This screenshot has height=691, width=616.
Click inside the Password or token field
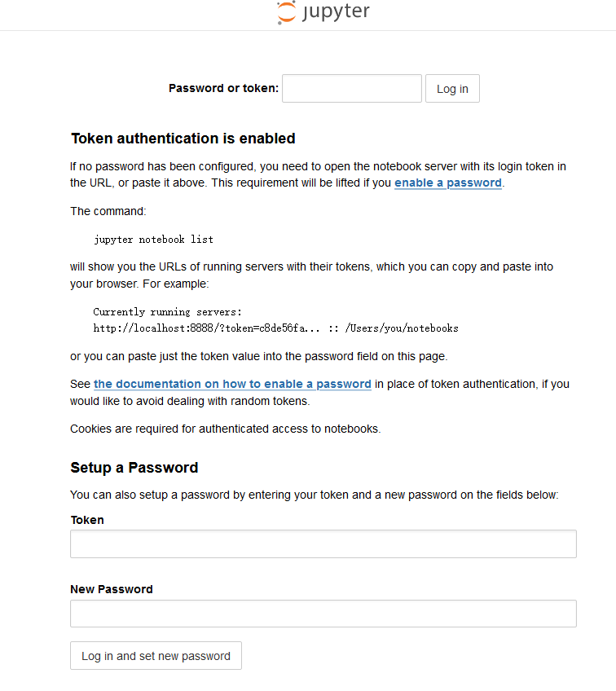point(351,88)
